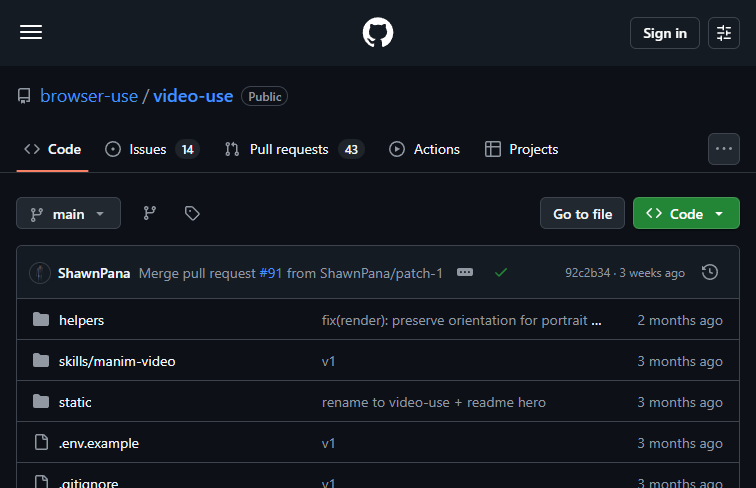This screenshot has height=488, width=756.
Task: Open video-use repository link
Action: (x=193, y=96)
